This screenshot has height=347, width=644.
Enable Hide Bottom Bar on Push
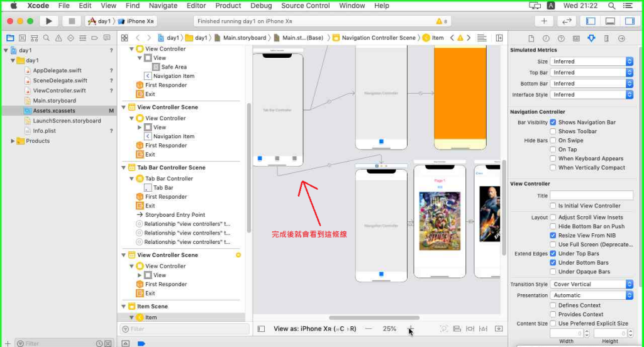pyautogui.click(x=553, y=226)
